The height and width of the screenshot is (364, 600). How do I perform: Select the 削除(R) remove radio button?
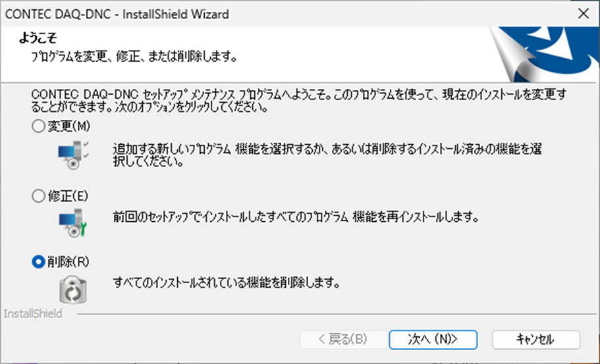tap(38, 262)
